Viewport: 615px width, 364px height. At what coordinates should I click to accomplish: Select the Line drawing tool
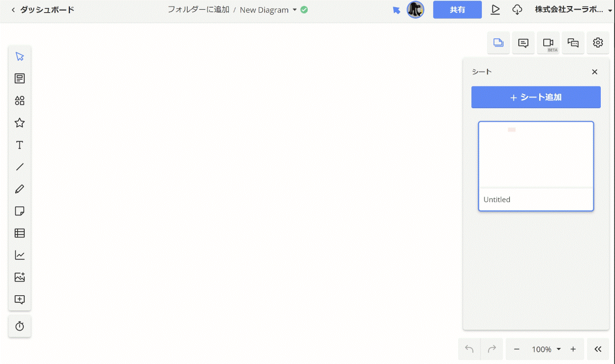[x=20, y=167]
